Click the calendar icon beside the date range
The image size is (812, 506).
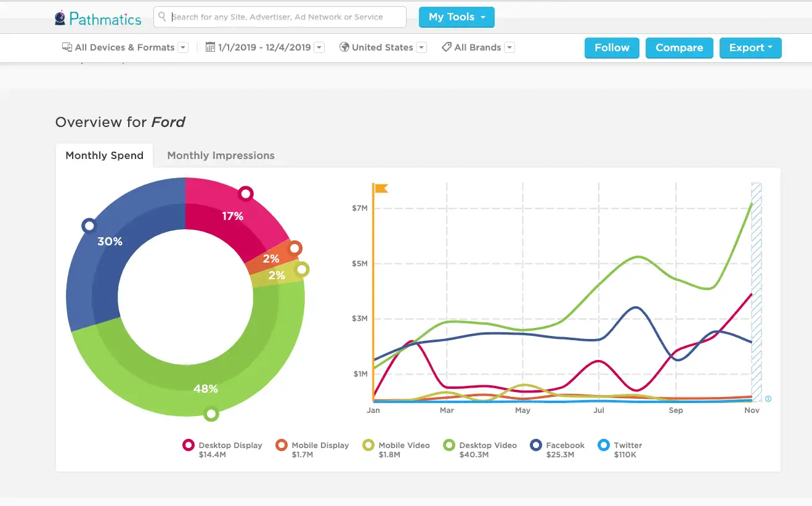point(210,47)
